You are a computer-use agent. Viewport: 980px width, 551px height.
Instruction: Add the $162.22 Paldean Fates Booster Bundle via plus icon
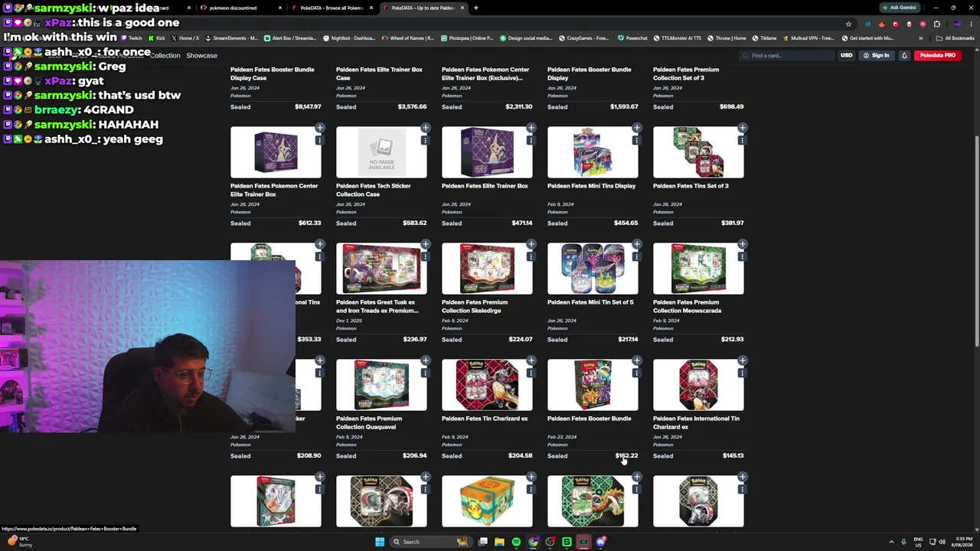(636, 360)
